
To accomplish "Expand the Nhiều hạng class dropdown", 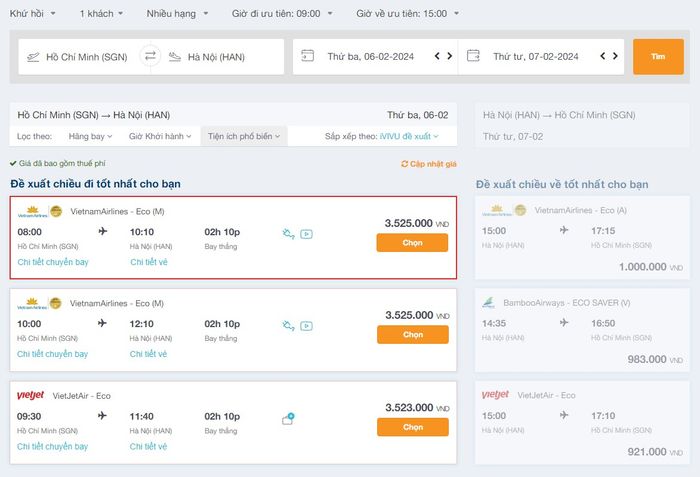I will (179, 14).
